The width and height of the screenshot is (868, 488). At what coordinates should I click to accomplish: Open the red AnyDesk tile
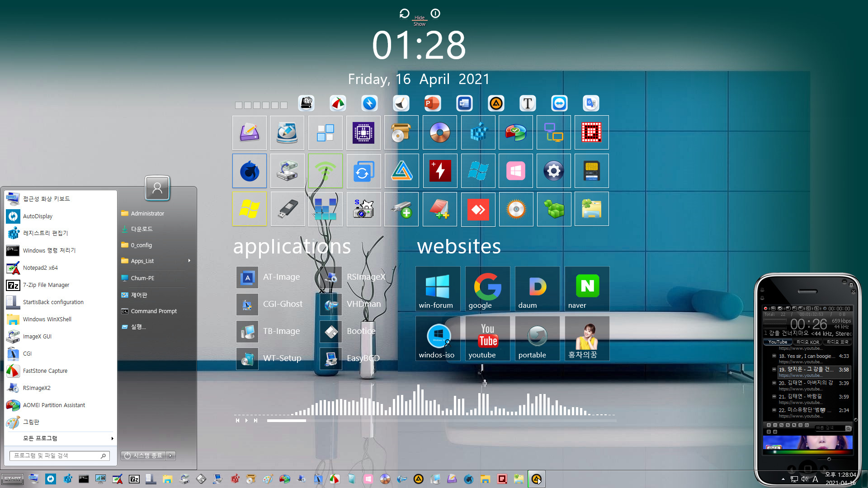click(x=478, y=209)
